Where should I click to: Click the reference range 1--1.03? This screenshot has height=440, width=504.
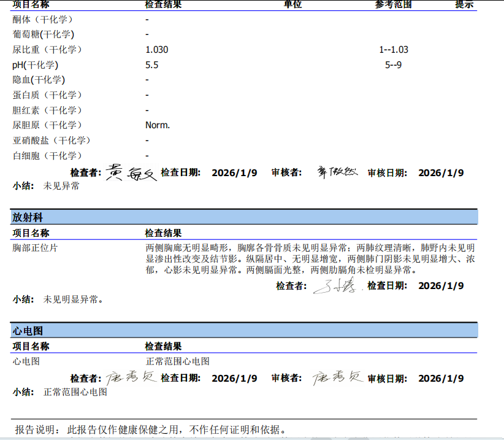pos(393,50)
